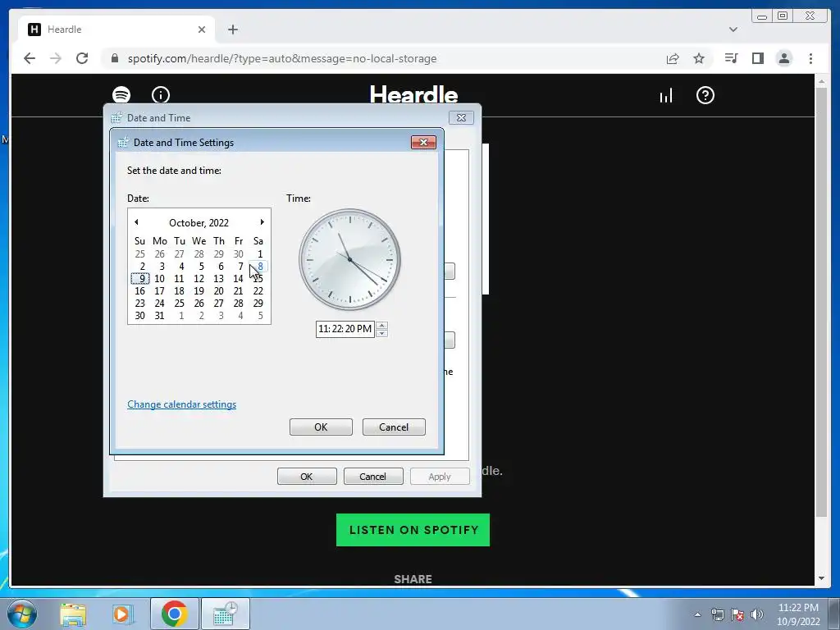The width and height of the screenshot is (840, 630).
Task: Click the Heardle title heading
Action: click(x=413, y=95)
